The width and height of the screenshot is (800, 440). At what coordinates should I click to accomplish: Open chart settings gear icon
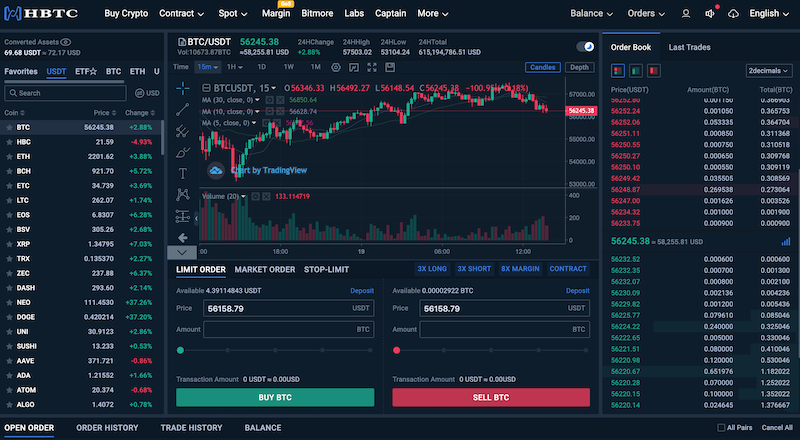[336, 67]
